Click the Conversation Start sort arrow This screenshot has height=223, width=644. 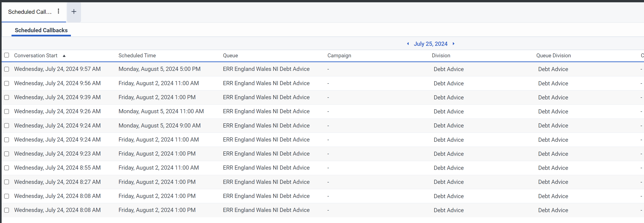64,56
